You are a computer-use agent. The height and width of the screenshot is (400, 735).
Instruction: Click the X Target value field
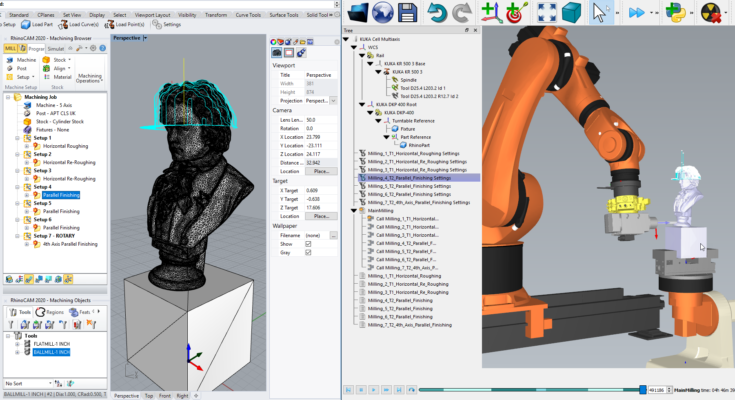tap(321, 191)
